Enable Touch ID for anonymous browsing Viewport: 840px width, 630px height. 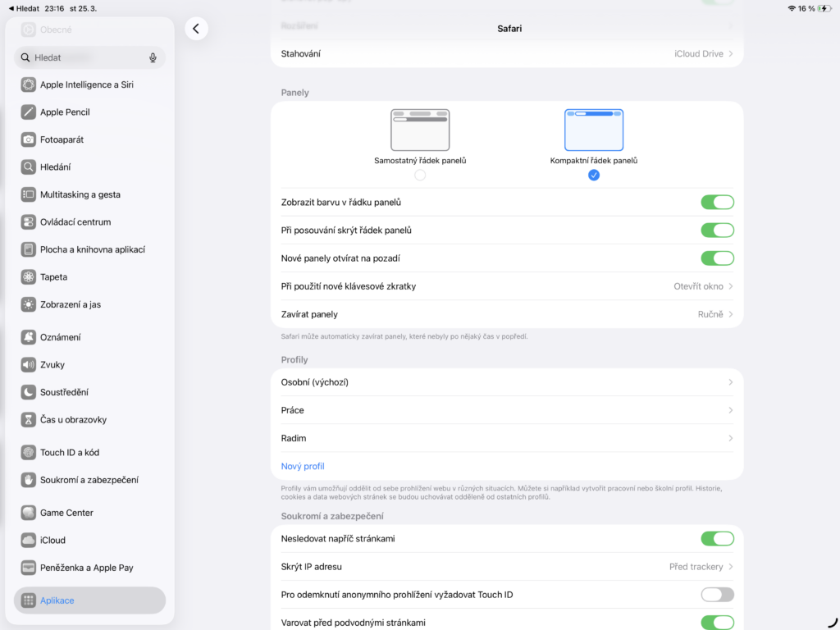click(x=716, y=595)
